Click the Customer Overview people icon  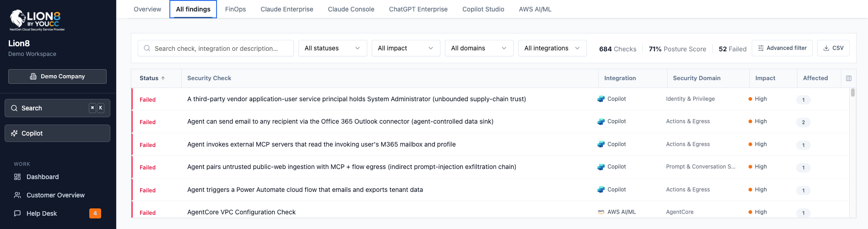[17, 195]
